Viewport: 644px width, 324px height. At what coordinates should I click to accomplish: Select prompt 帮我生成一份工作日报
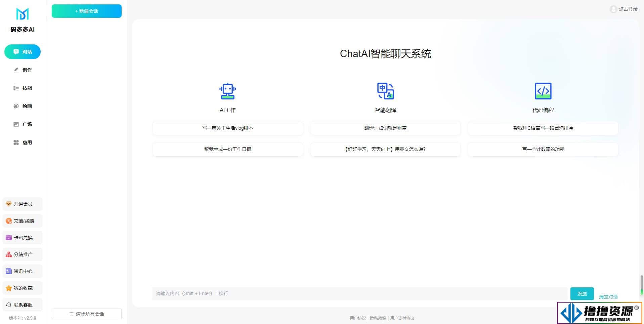(x=228, y=149)
